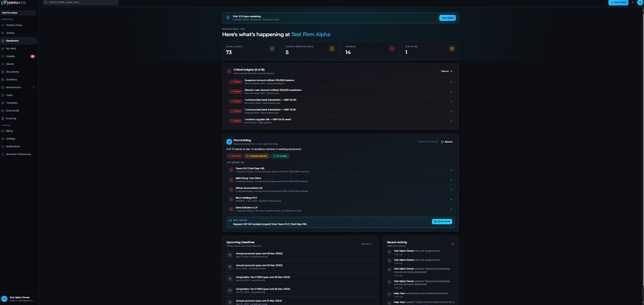644x305 pixels.
Task: Click the Firm briefing rocket icon
Action: pos(229,142)
